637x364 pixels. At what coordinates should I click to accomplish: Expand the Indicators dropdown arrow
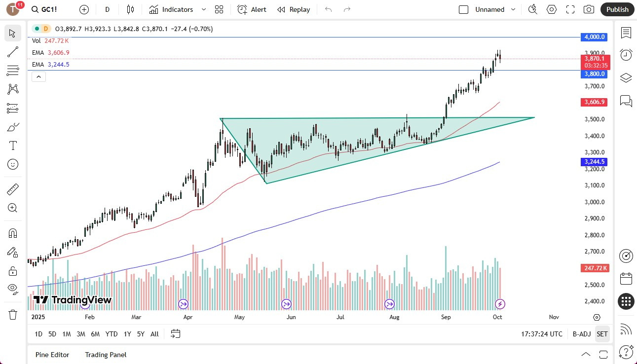pos(203,9)
